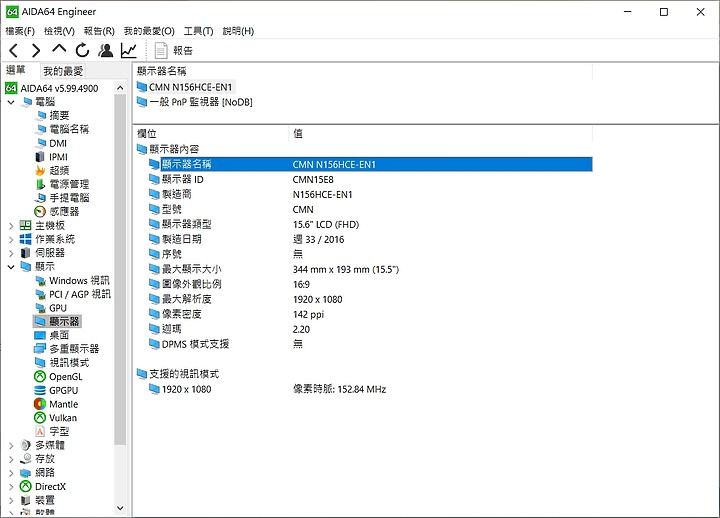Expand the 主機板 tree node

click(x=11, y=225)
